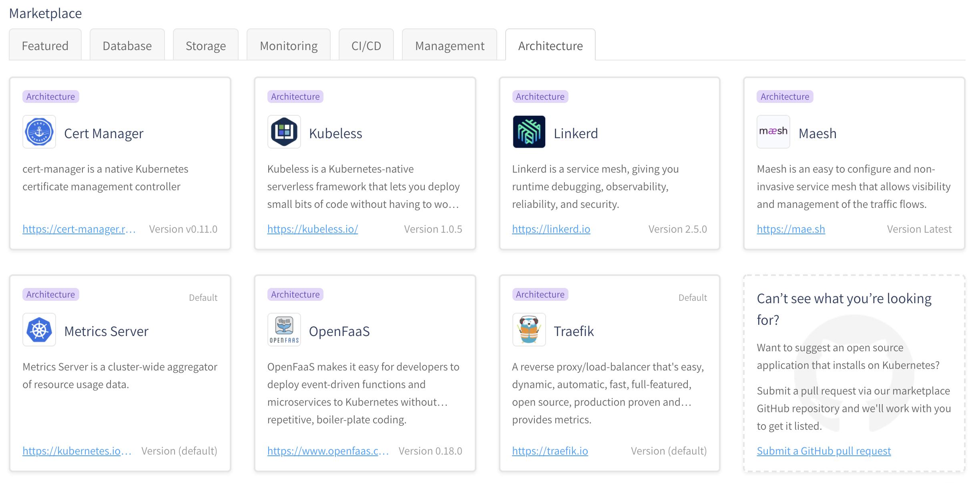Screen dimensions: 980x483
Task: Click the Kubeless card title
Action: click(x=335, y=133)
